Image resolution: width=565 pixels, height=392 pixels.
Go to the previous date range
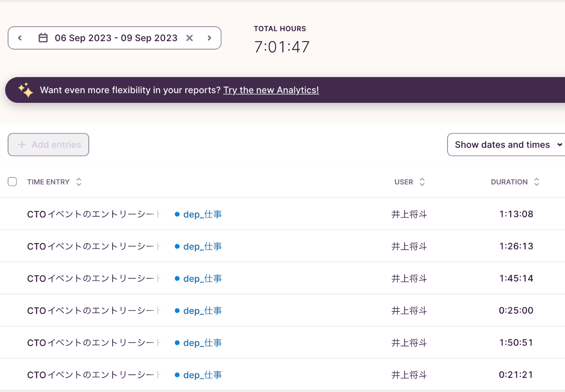(20, 38)
